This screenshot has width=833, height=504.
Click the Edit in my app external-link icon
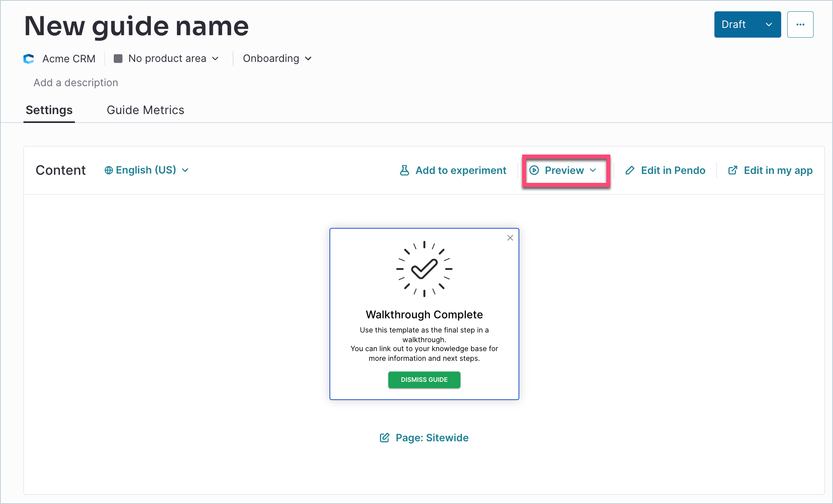click(x=733, y=170)
